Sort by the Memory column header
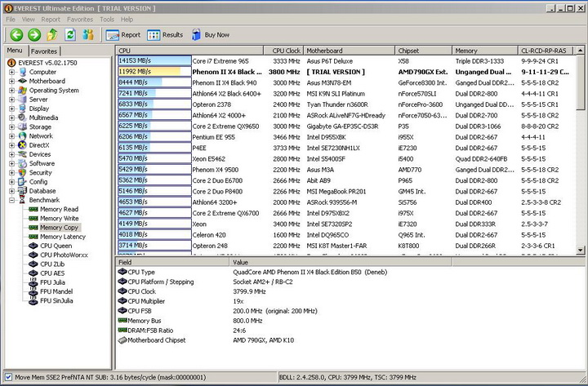The width and height of the screenshot is (588, 386). click(485, 51)
